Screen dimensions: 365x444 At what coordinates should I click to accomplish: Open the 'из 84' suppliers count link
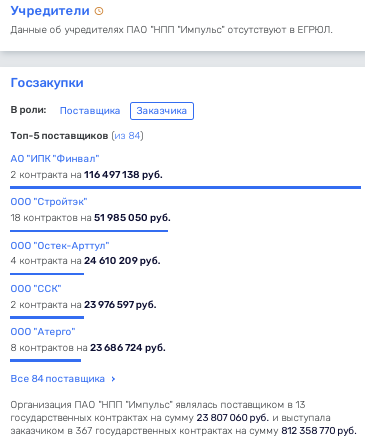click(x=128, y=136)
